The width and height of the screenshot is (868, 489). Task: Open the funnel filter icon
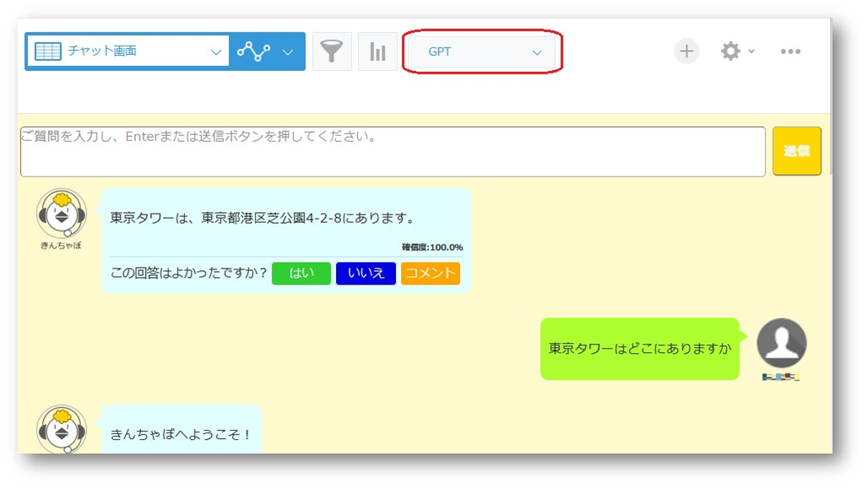332,52
